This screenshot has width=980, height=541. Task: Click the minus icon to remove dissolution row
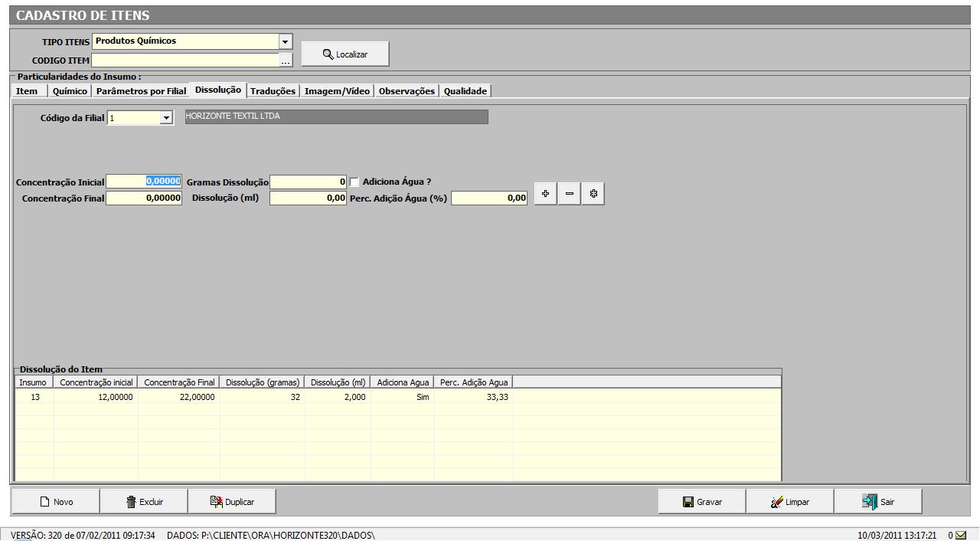pos(569,194)
